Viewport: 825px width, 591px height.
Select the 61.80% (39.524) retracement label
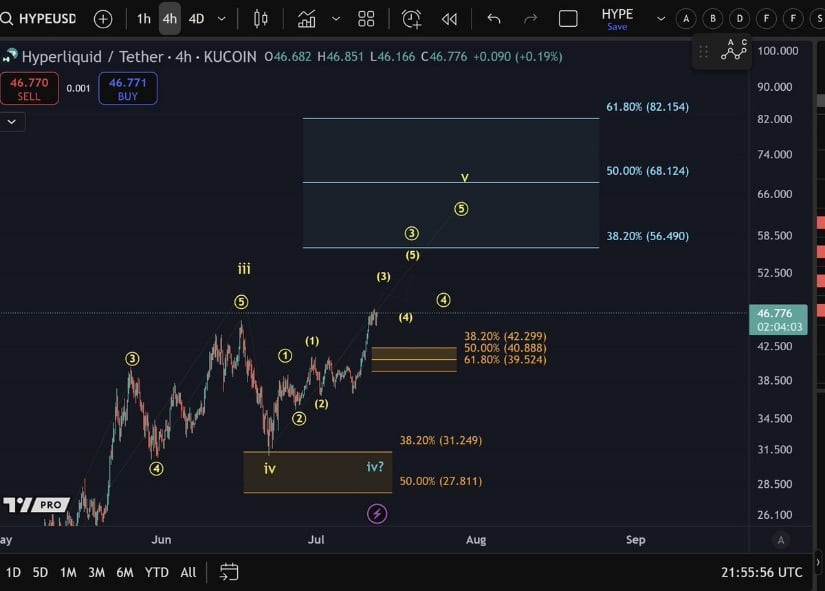[x=505, y=360]
